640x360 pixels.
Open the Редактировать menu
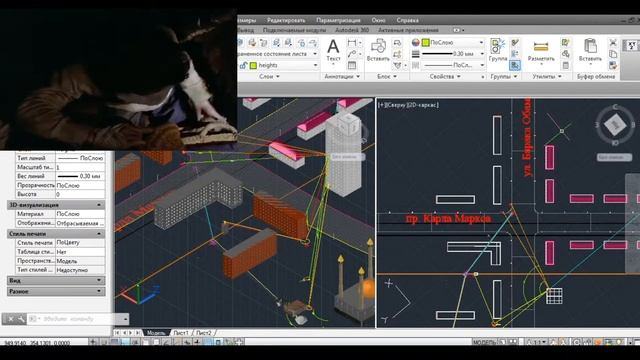(x=286, y=20)
